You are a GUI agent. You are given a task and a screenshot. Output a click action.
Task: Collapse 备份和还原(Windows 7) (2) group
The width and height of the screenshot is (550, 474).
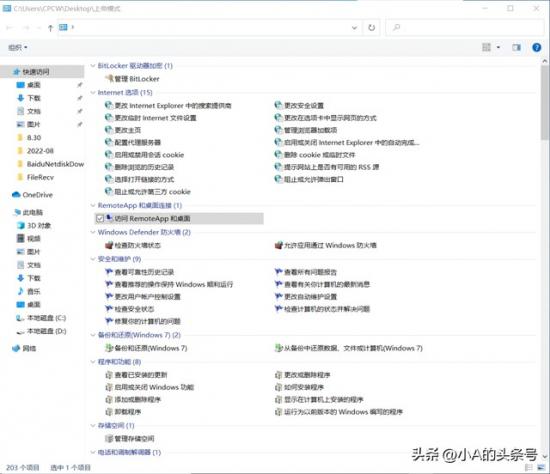click(93, 335)
